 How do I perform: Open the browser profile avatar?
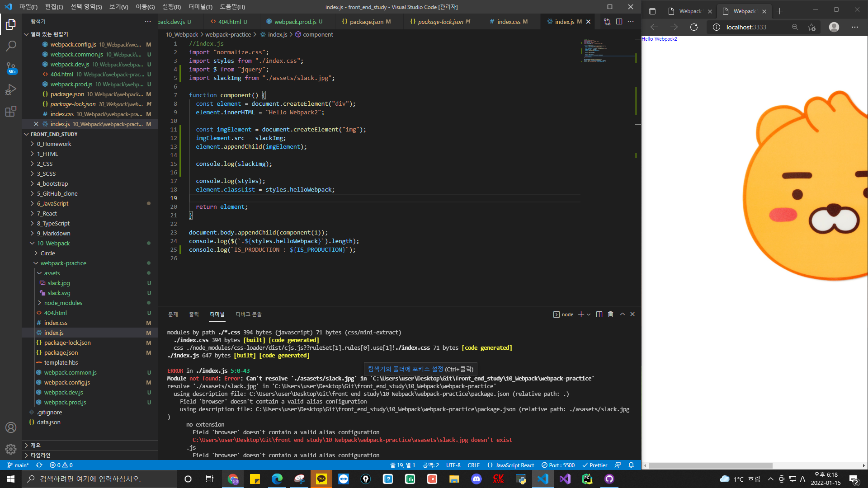point(834,27)
